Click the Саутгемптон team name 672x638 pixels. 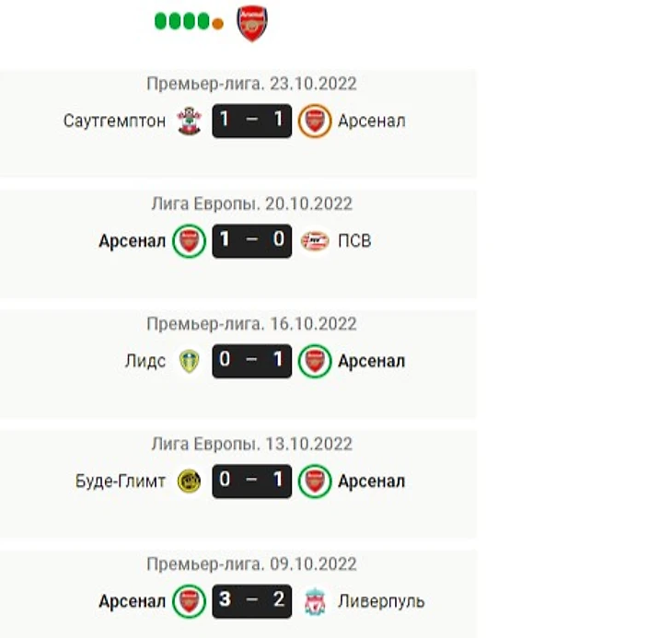115,121
